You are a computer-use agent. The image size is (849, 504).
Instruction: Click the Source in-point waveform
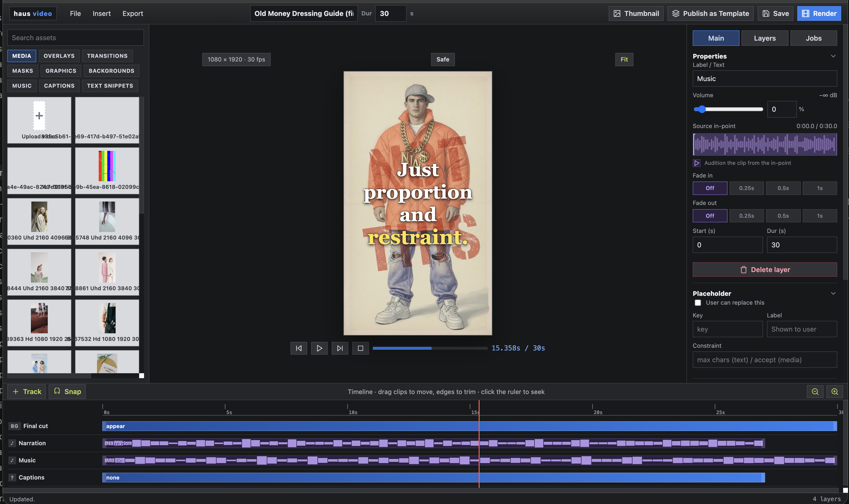[765, 144]
